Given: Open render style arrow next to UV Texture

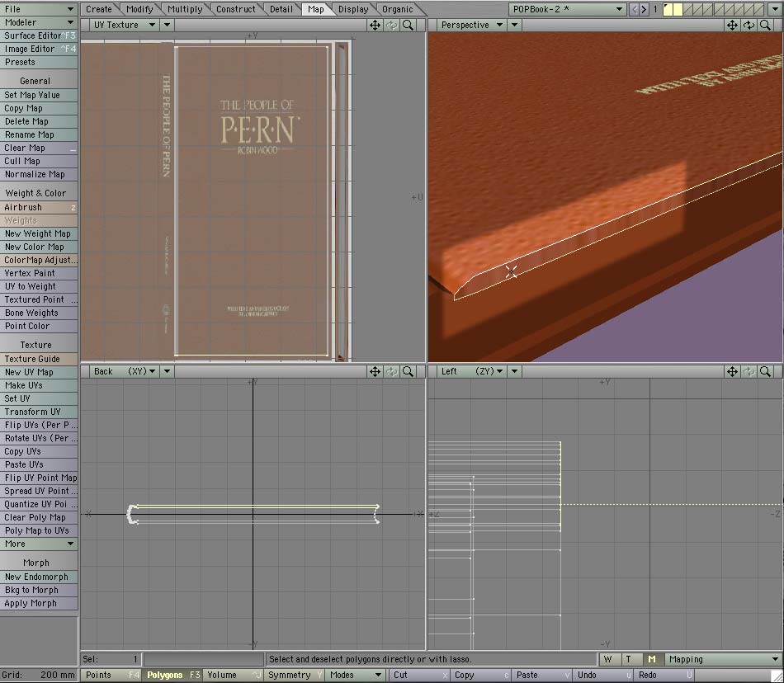Looking at the screenshot, I should pos(167,25).
